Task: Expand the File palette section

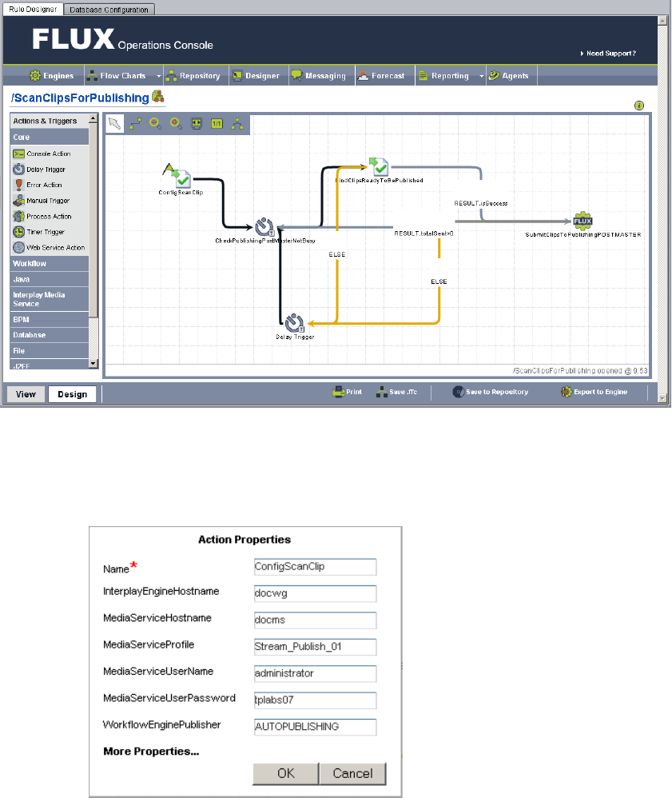Action: pyautogui.click(x=50, y=351)
